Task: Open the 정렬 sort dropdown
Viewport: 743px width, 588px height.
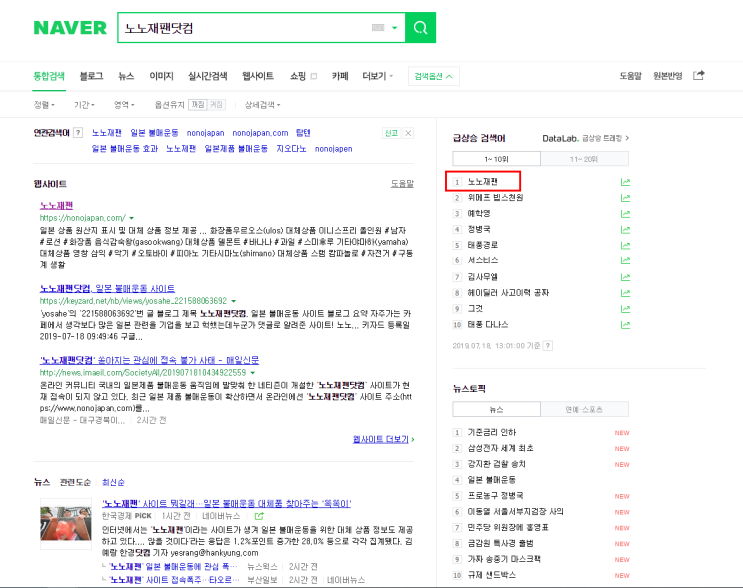Action: (x=44, y=105)
